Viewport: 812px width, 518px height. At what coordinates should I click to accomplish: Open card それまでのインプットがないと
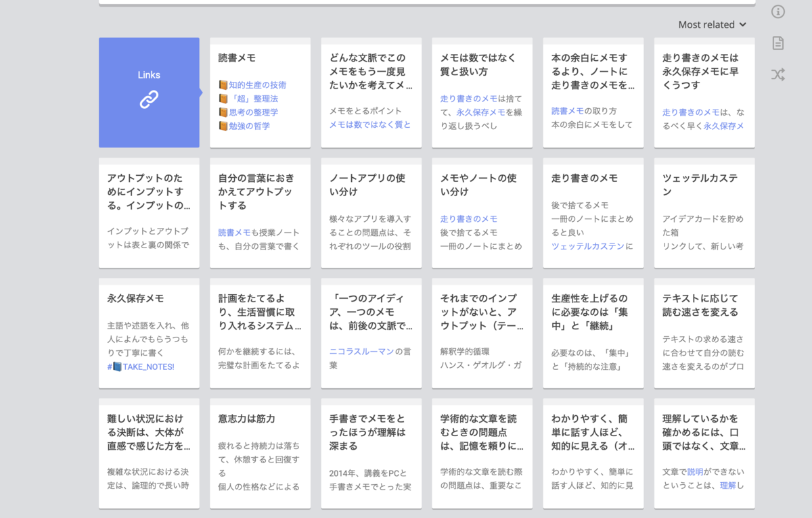point(482,333)
